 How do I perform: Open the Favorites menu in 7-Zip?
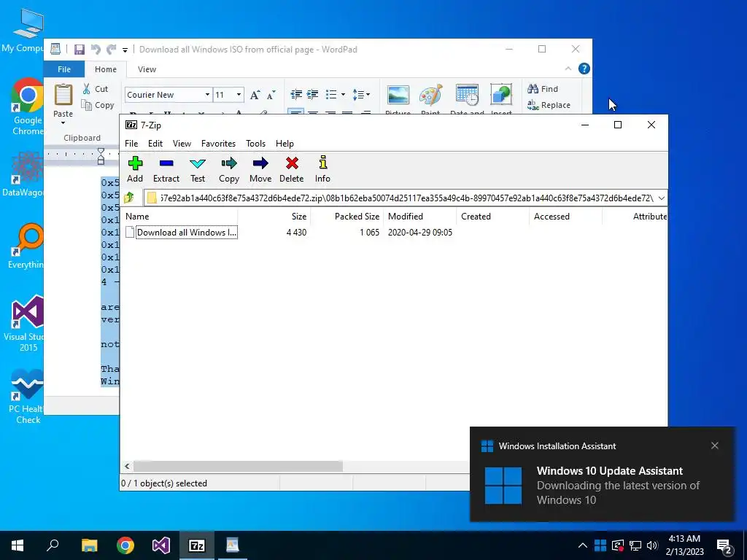coord(218,144)
